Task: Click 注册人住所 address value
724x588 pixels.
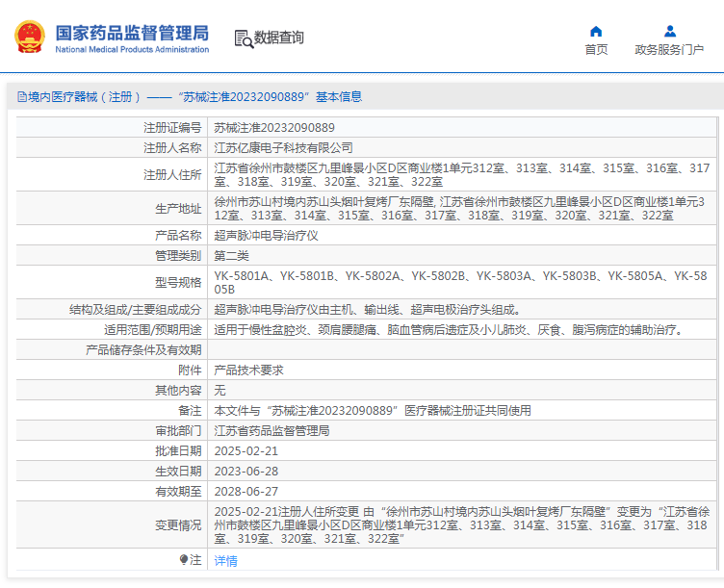Action: coord(462,175)
